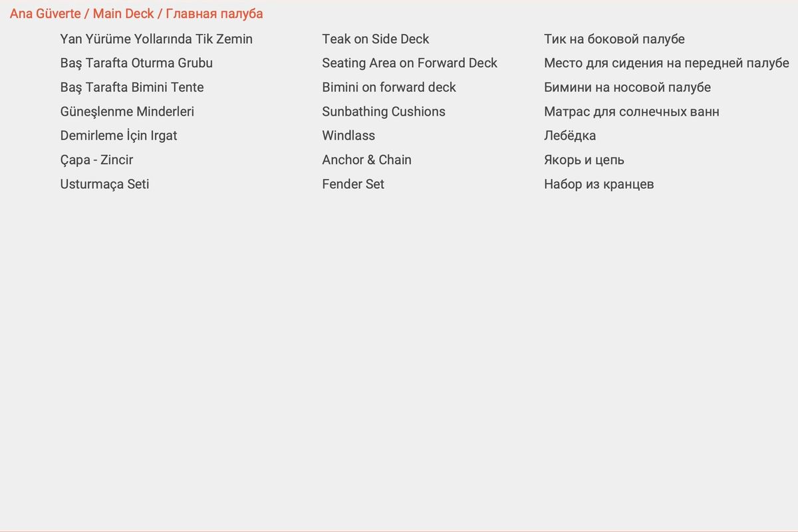
Task: Select Güneşlenme Minderleri text line
Action: click(x=127, y=112)
